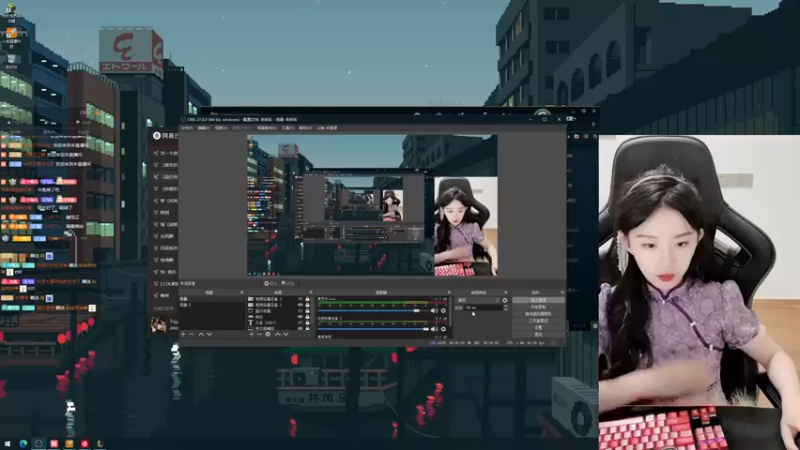Mute the 麦克风/Aux mixer channel speaker icon
This screenshot has width=800, height=450.
pyautogui.click(x=434, y=311)
